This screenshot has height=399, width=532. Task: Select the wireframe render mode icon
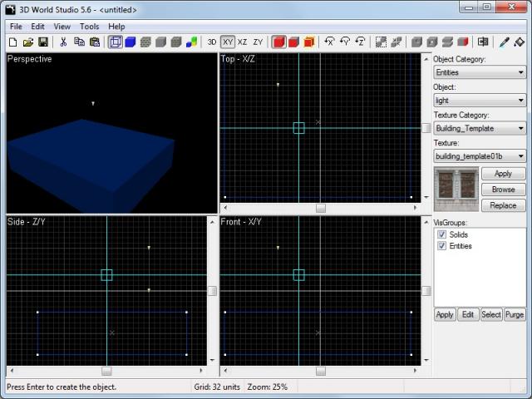point(116,42)
